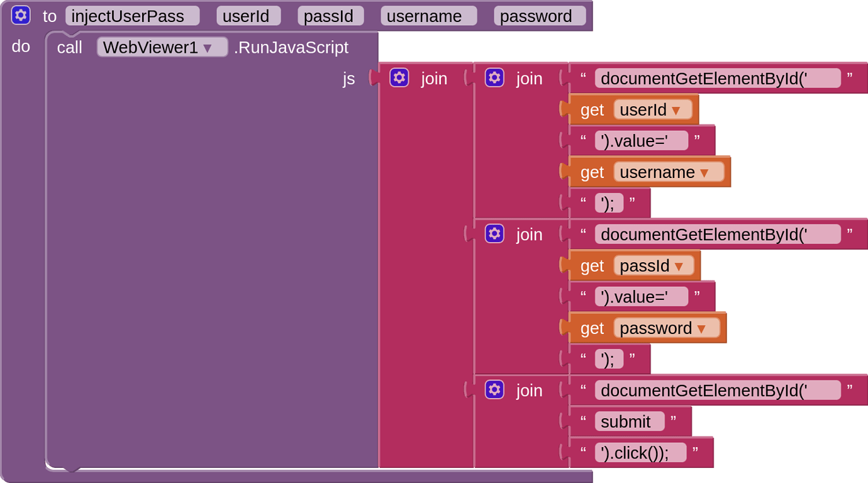Click the submit string text field
Image resolution: width=868 pixels, height=483 pixels.
pyautogui.click(x=629, y=421)
